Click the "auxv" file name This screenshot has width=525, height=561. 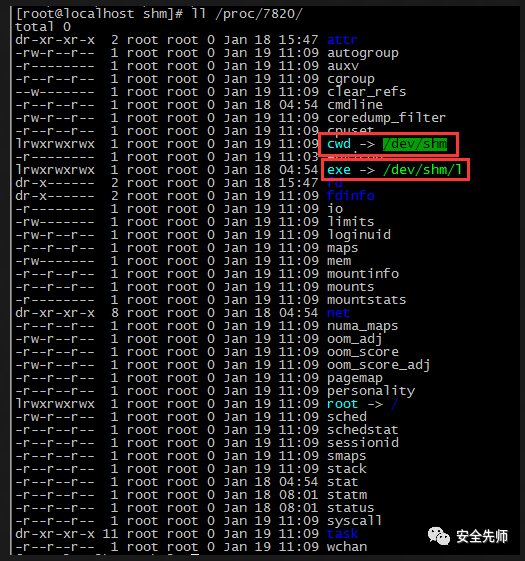click(342, 66)
